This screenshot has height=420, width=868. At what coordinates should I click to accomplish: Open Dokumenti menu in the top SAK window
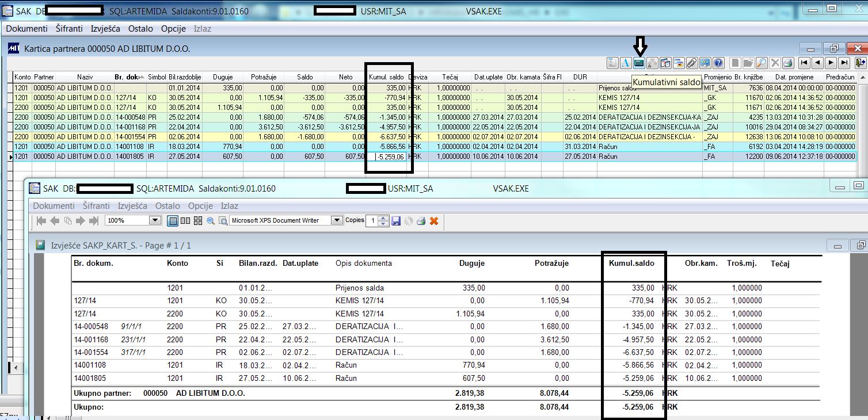[x=27, y=28]
